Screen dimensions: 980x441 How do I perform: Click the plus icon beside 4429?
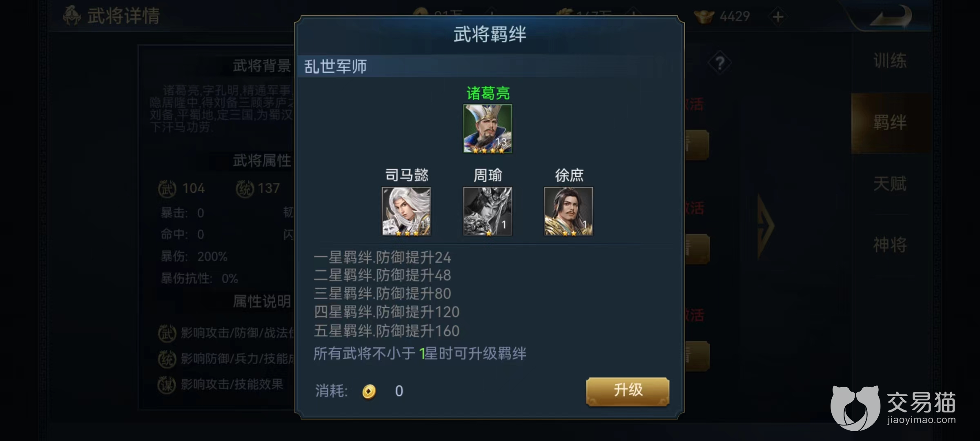pos(778,17)
